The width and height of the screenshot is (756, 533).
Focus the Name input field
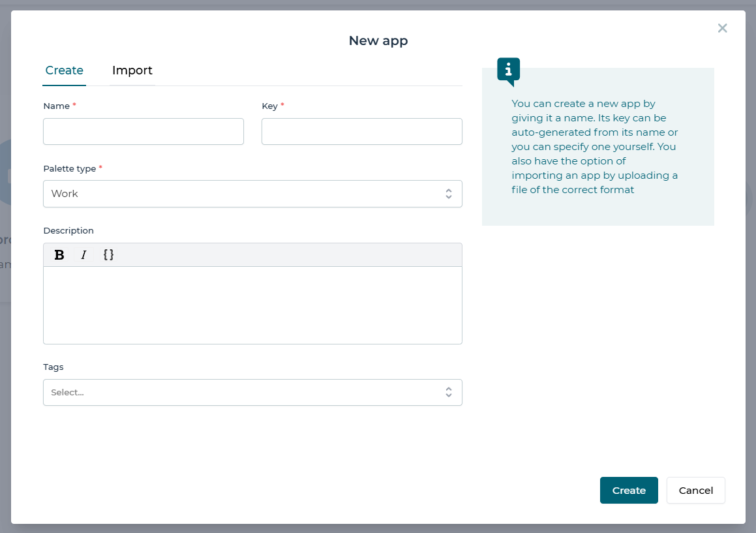[144, 131]
